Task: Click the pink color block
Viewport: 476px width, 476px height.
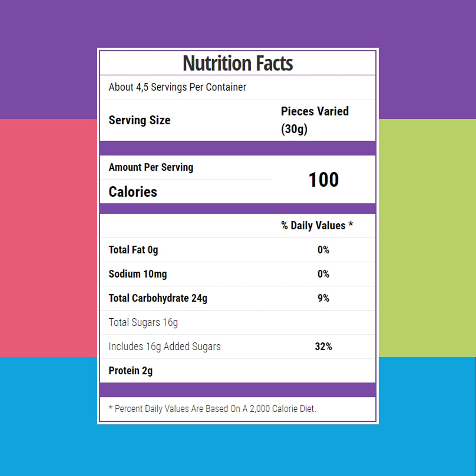Action: click(x=48, y=238)
